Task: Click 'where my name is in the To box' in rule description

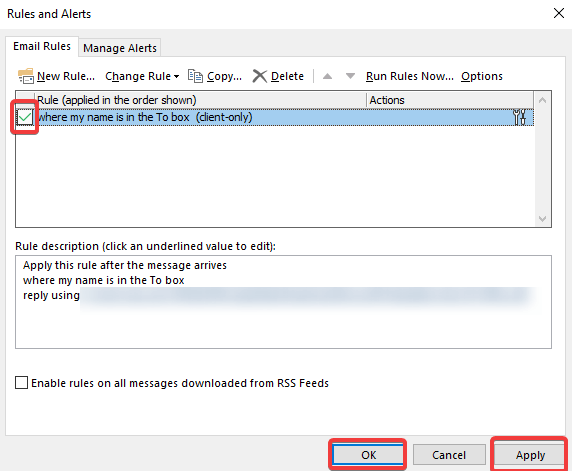Action: [104, 280]
